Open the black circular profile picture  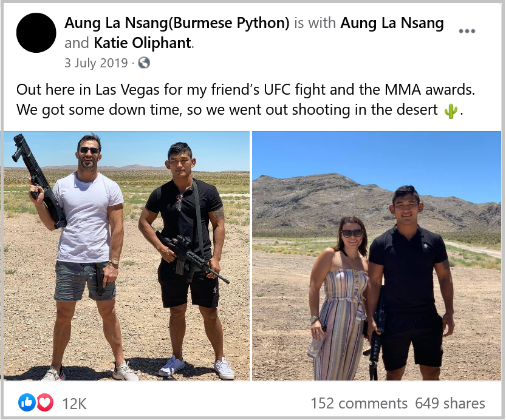[x=36, y=33]
